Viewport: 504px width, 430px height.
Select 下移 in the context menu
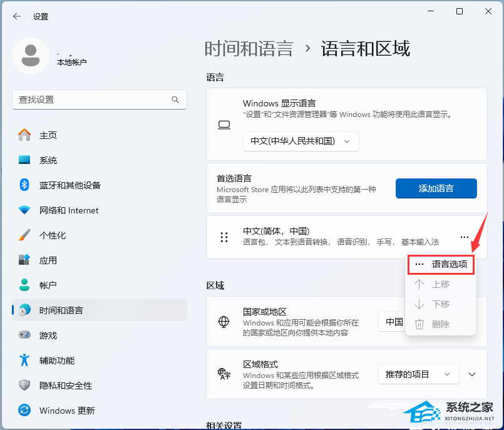click(x=441, y=304)
